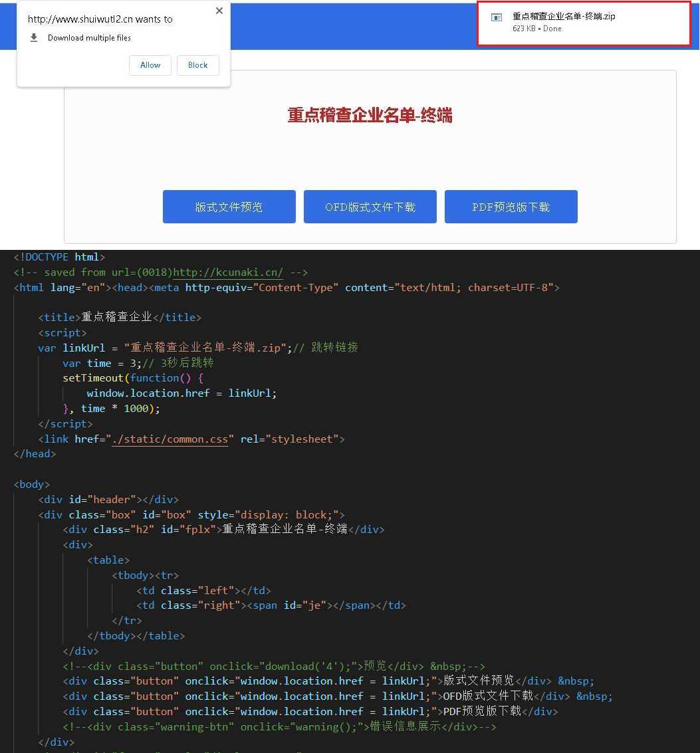The width and height of the screenshot is (700, 753).
Task: Click the 'Download multiple files' label
Action: pyautogui.click(x=89, y=37)
